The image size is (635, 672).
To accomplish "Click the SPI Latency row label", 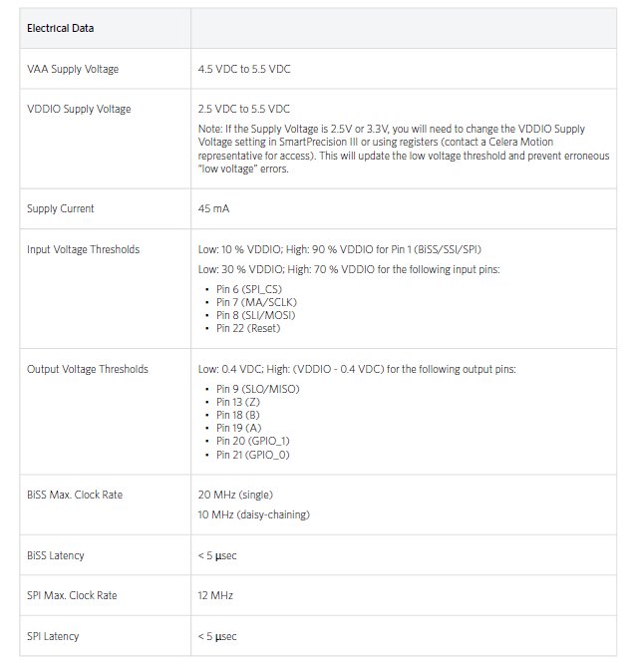I will (x=53, y=636).
